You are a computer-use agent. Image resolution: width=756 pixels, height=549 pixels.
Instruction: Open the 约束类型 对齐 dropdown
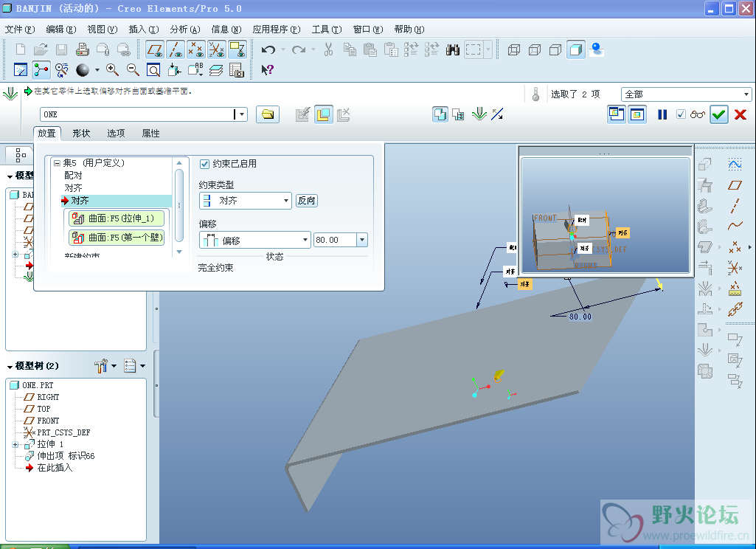pyautogui.click(x=285, y=200)
